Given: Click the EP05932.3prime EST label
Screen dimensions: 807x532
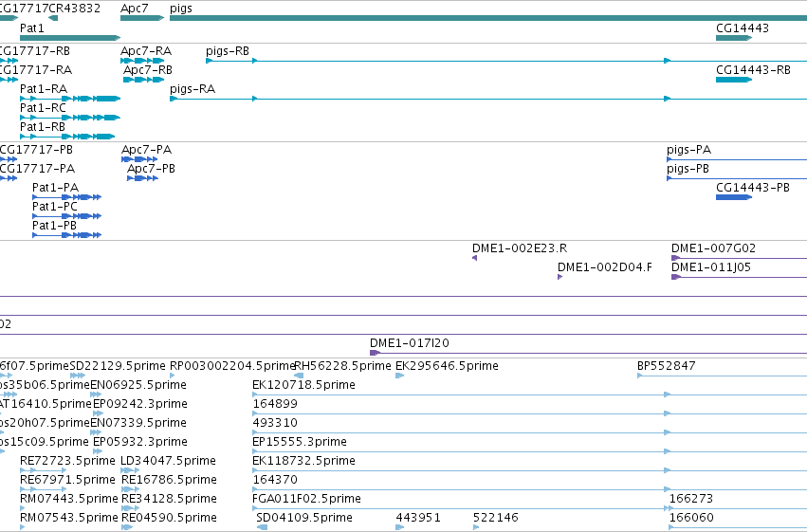Looking at the screenshot, I should pyautogui.click(x=140, y=443).
